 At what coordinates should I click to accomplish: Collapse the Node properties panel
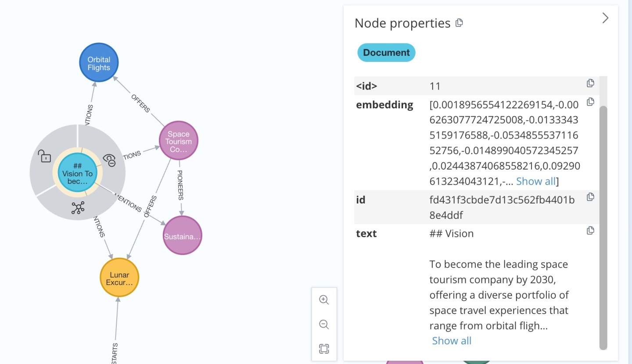[605, 18]
